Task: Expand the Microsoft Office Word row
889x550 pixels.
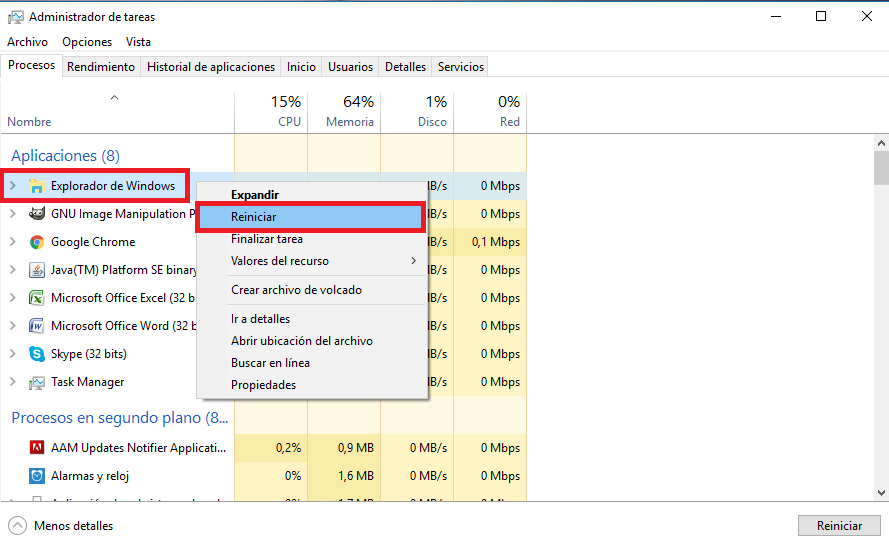Action: (x=12, y=325)
